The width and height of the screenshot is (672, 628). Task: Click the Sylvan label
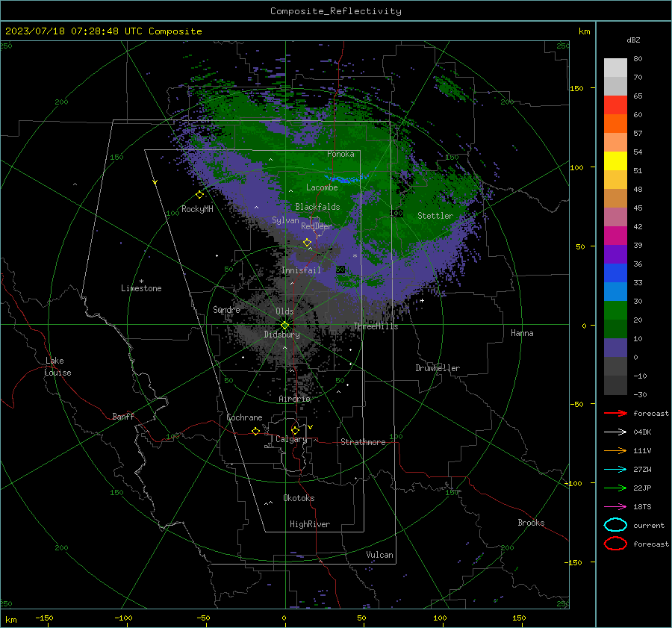coord(285,220)
